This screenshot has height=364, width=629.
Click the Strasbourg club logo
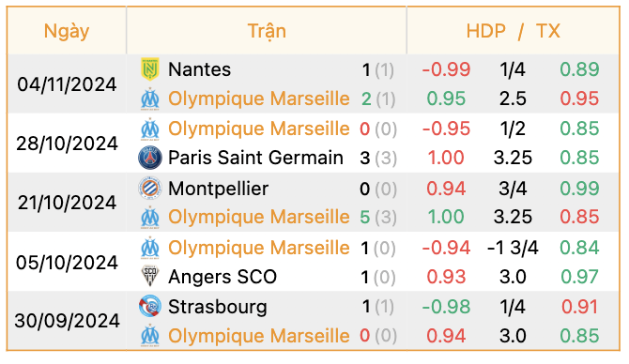point(150,307)
